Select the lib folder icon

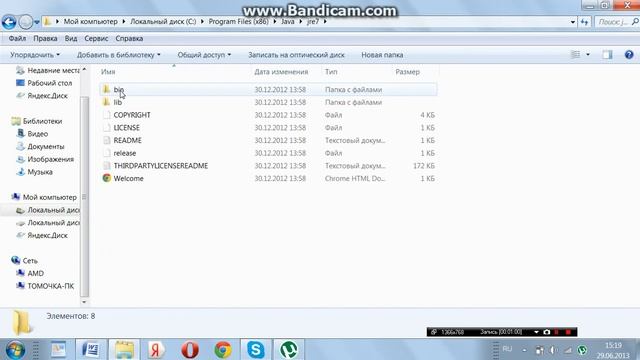107,102
